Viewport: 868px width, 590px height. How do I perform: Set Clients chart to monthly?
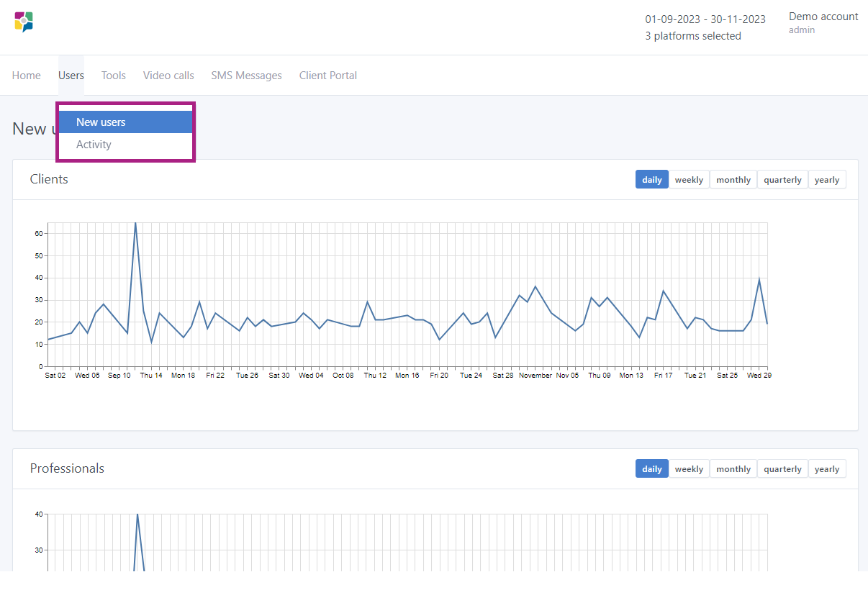pos(733,180)
